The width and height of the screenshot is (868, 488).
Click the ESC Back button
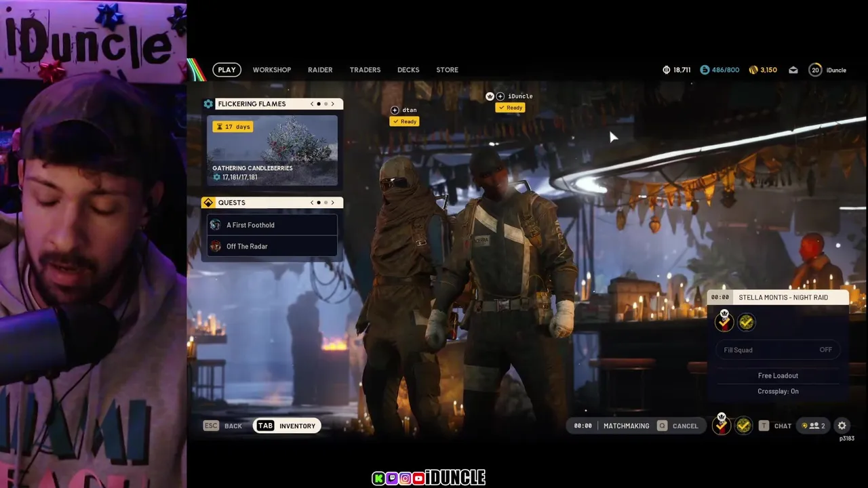pos(223,426)
